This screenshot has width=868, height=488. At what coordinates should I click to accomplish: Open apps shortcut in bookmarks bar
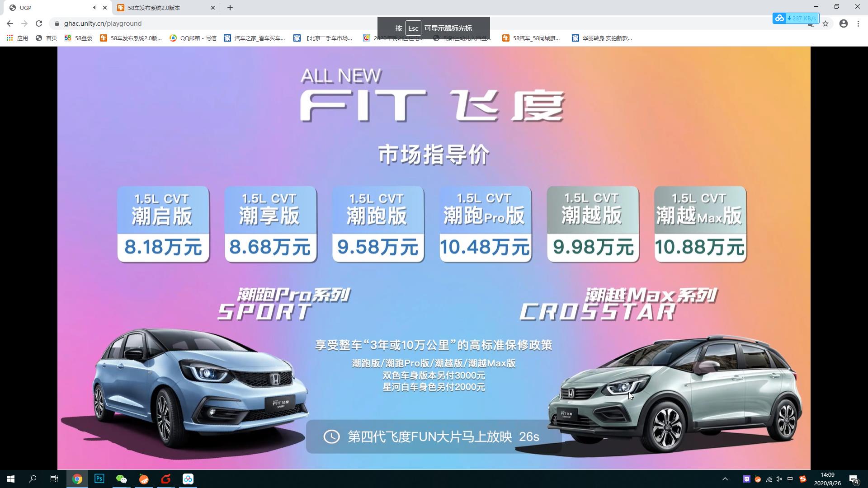point(17,38)
